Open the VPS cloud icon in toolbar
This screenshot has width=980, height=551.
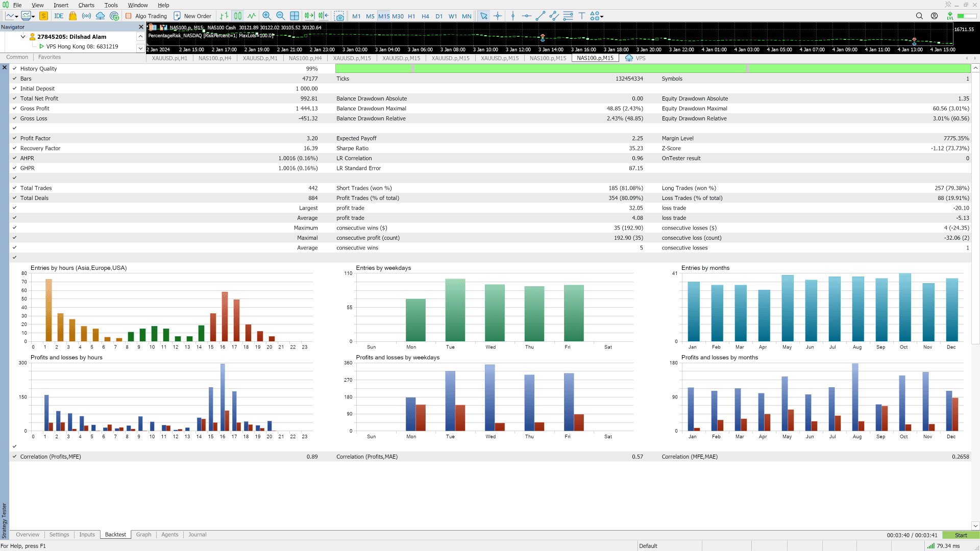pos(101,16)
